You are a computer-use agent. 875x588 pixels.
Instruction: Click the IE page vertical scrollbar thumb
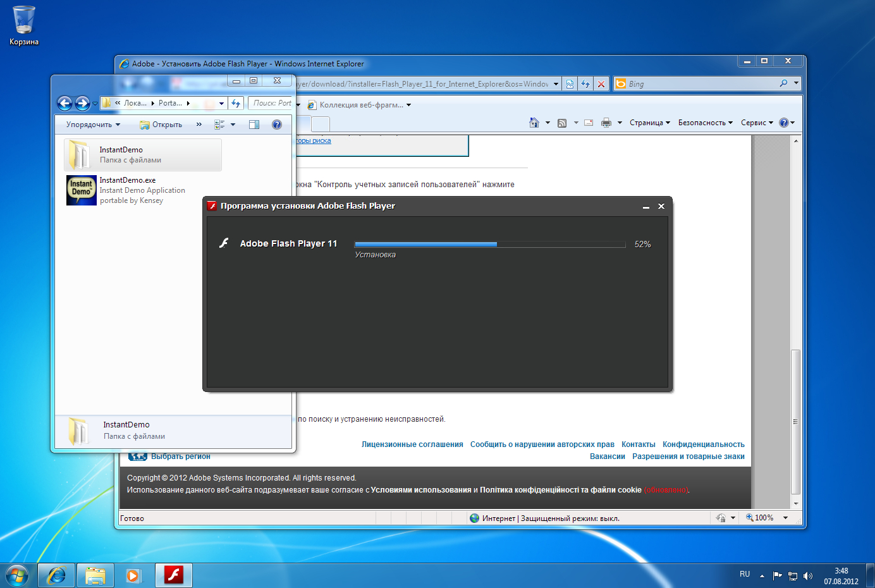[x=796, y=422]
